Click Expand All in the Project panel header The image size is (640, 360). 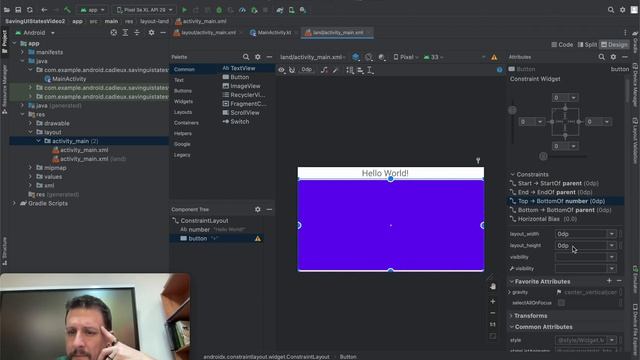(125, 33)
